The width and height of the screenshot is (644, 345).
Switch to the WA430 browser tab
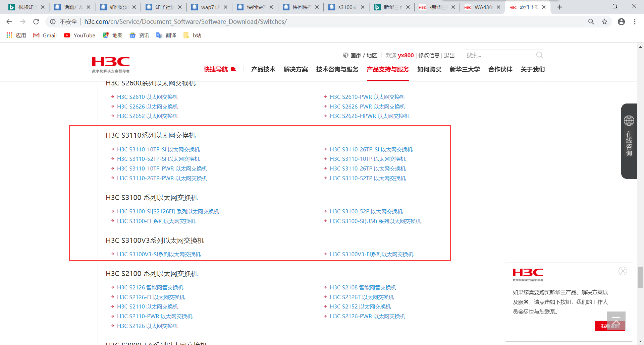[482, 7]
